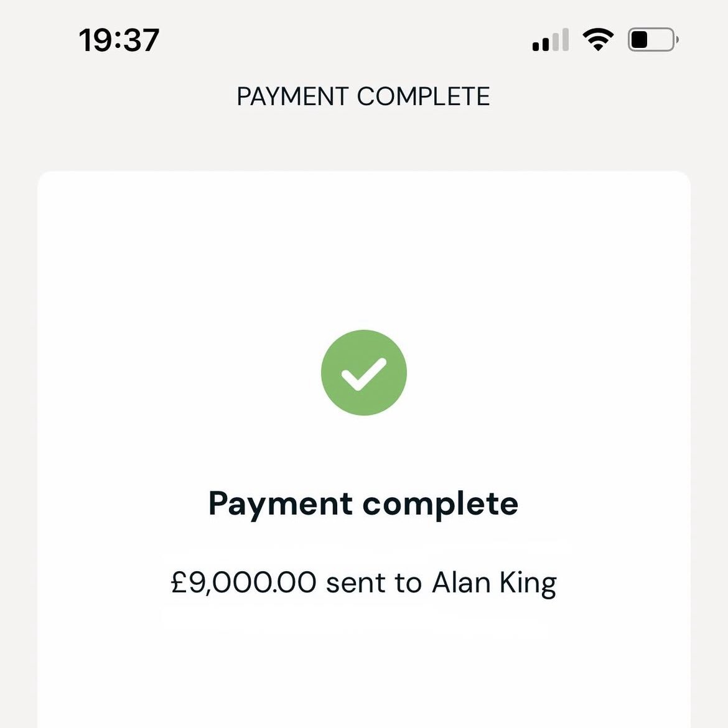
Task: Tap the battery level icon
Action: pos(652,40)
